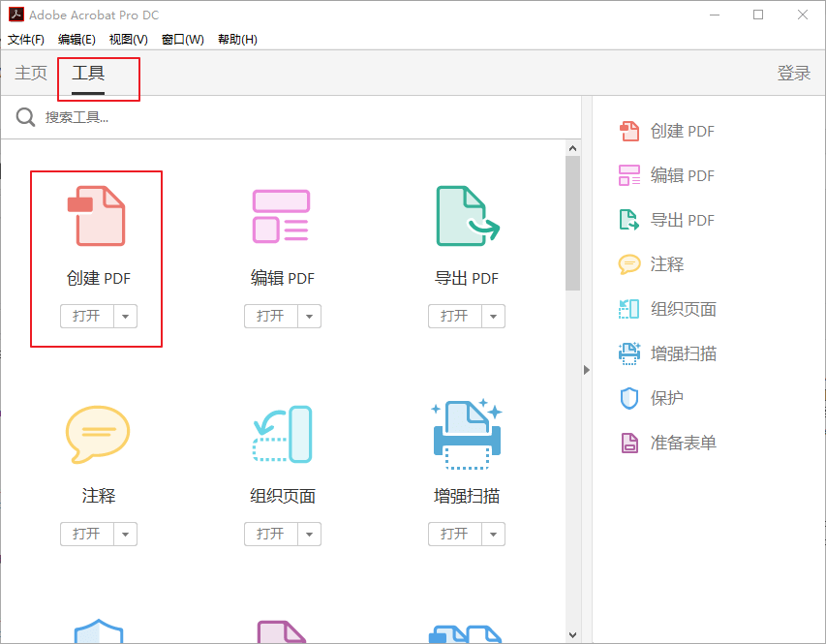
Task: Click the Adobe Acrobat title bar logo
Action: [x=16, y=15]
